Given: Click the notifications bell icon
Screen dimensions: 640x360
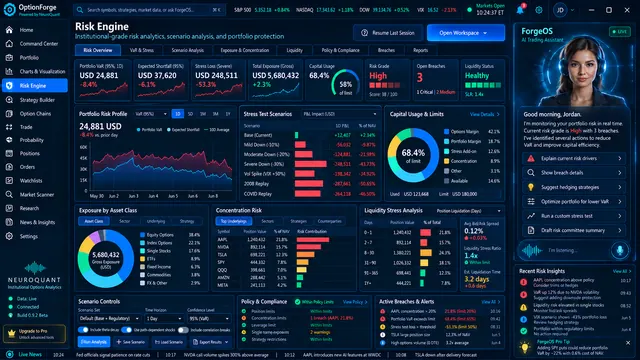Looking at the screenshot, I should pos(520,10).
